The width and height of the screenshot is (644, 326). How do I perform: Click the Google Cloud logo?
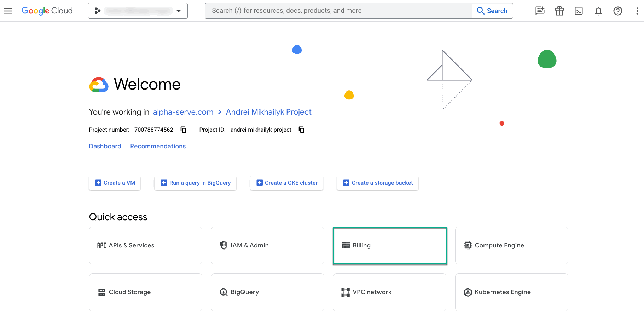(47, 11)
